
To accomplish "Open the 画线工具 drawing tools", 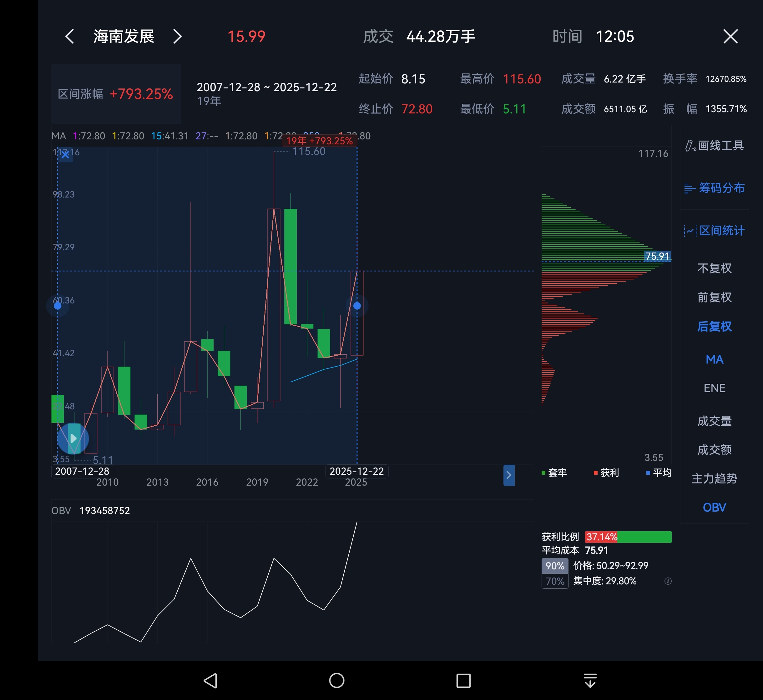I will 715,146.
